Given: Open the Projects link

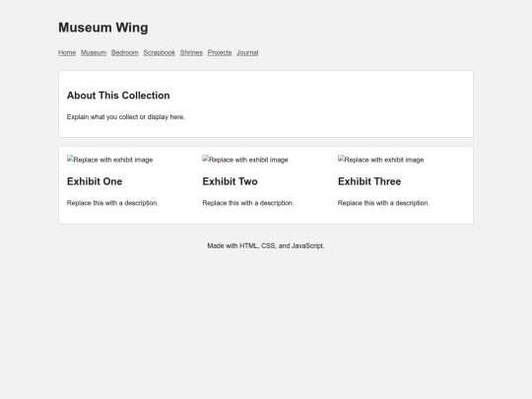Looking at the screenshot, I should (x=220, y=52).
